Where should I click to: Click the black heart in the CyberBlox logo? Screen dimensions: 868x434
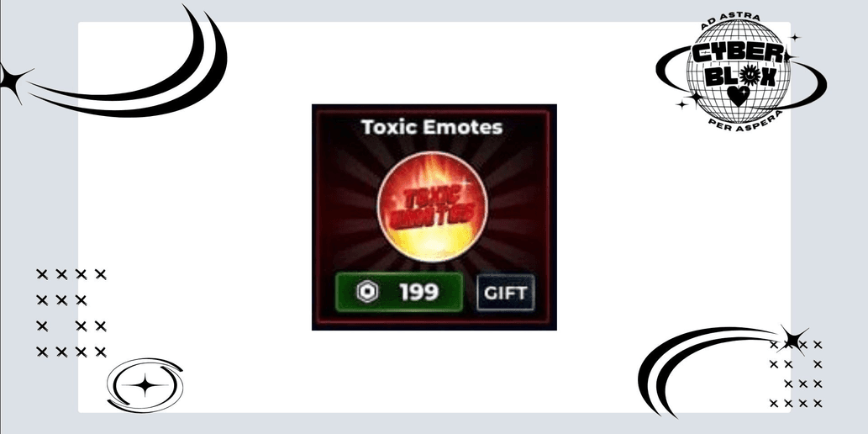point(738,97)
